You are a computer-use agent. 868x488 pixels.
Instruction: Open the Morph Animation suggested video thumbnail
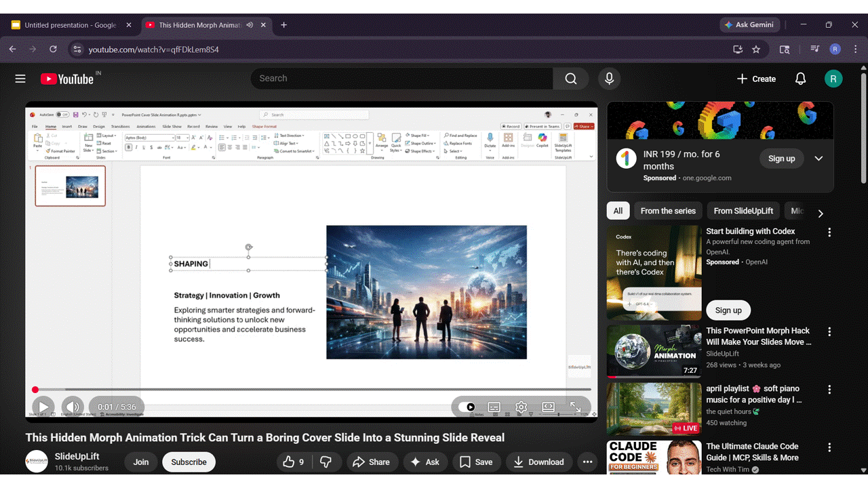[653, 350]
